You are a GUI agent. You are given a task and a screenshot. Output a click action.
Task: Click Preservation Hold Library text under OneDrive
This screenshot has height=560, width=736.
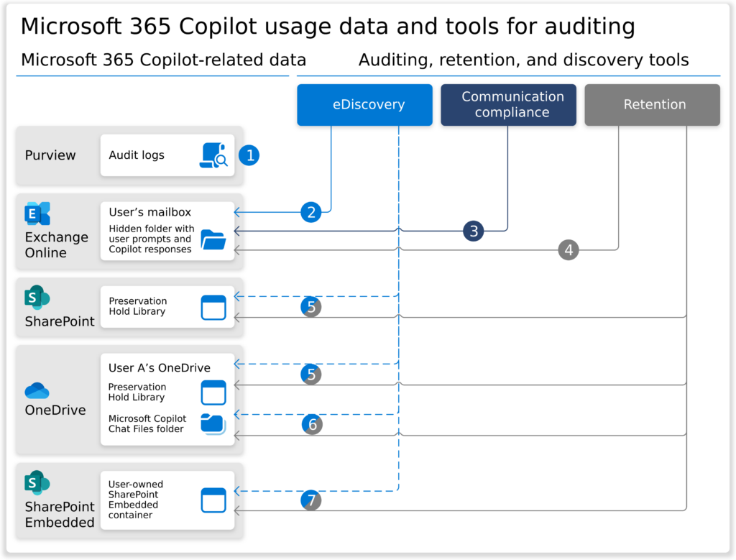pos(137,392)
